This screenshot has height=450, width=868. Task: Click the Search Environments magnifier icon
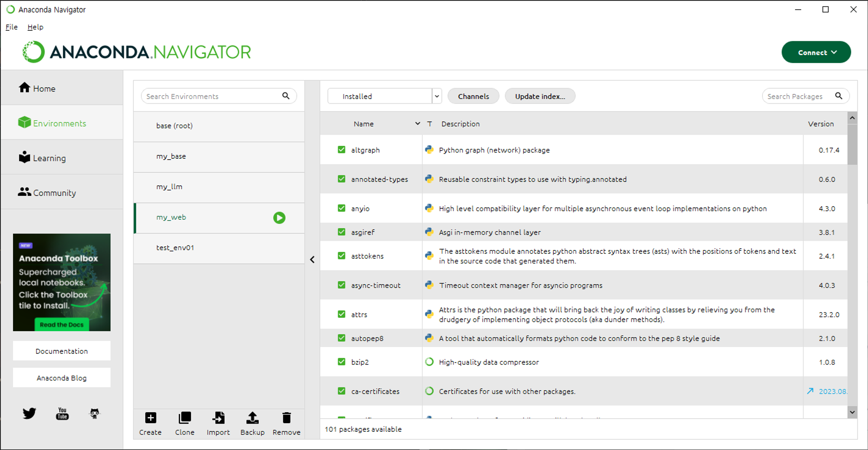pos(286,96)
